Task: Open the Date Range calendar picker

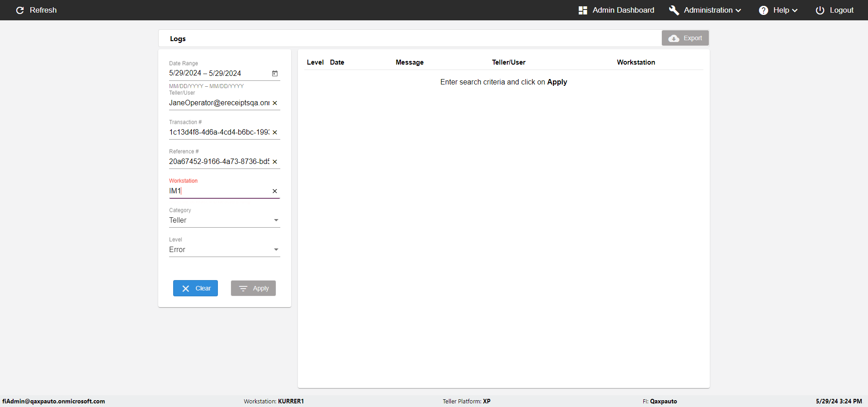Action: [x=275, y=73]
